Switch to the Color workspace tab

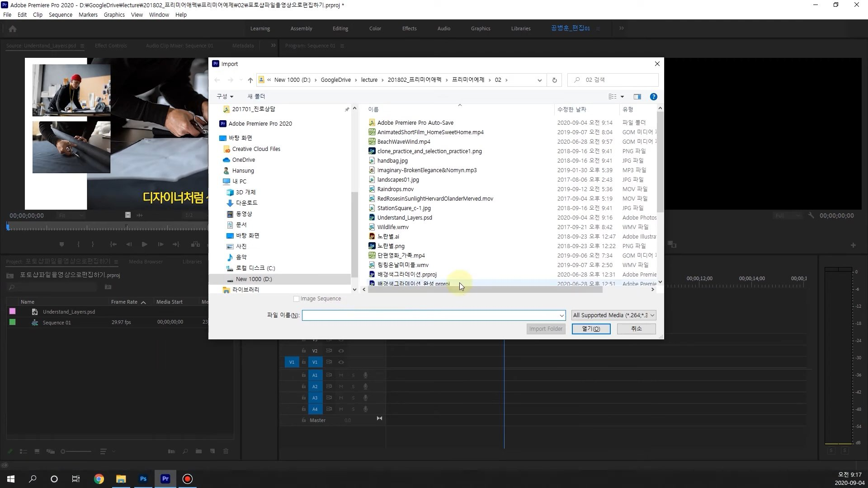[x=375, y=28]
